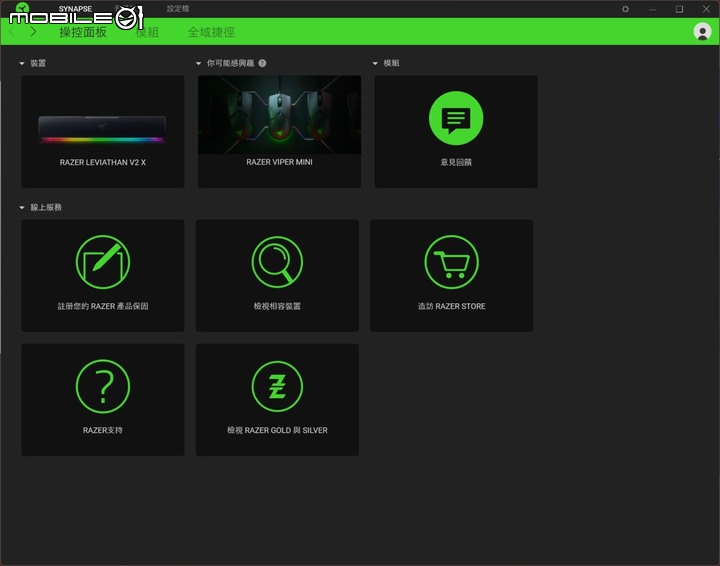The width and height of the screenshot is (720, 566).
Task: Maximize the Synapse window
Action: click(x=679, y=9)
